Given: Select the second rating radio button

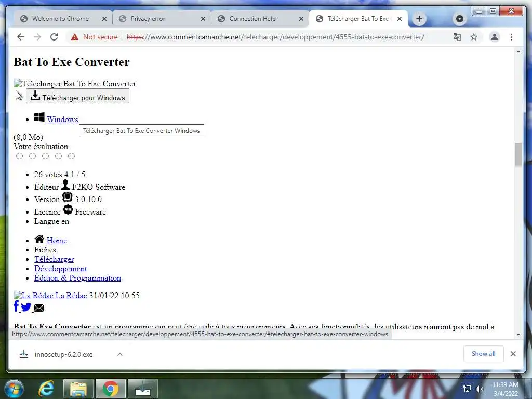Looking at the screenshot, I should (x=33, y=156).
